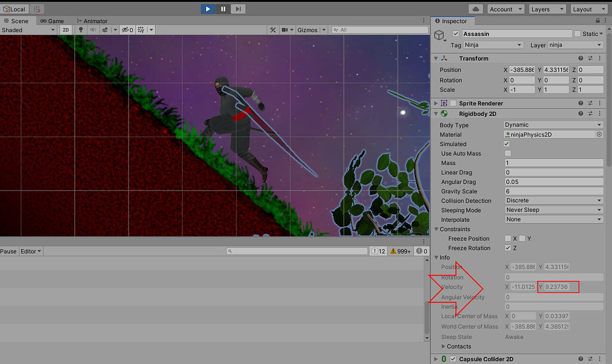Switch to the Game tab
Screen dimensions: 612x364
pos(53,20)
